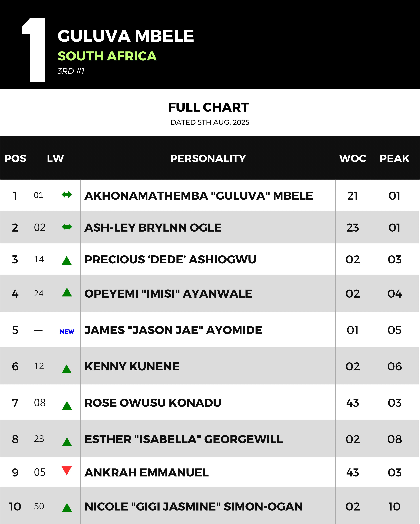Select the Kenny Kunene name entry

click(132, 366)
